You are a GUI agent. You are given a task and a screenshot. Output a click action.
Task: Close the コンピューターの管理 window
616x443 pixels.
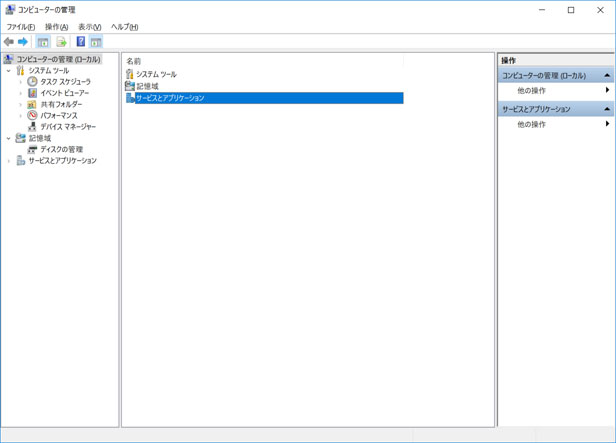600,10
